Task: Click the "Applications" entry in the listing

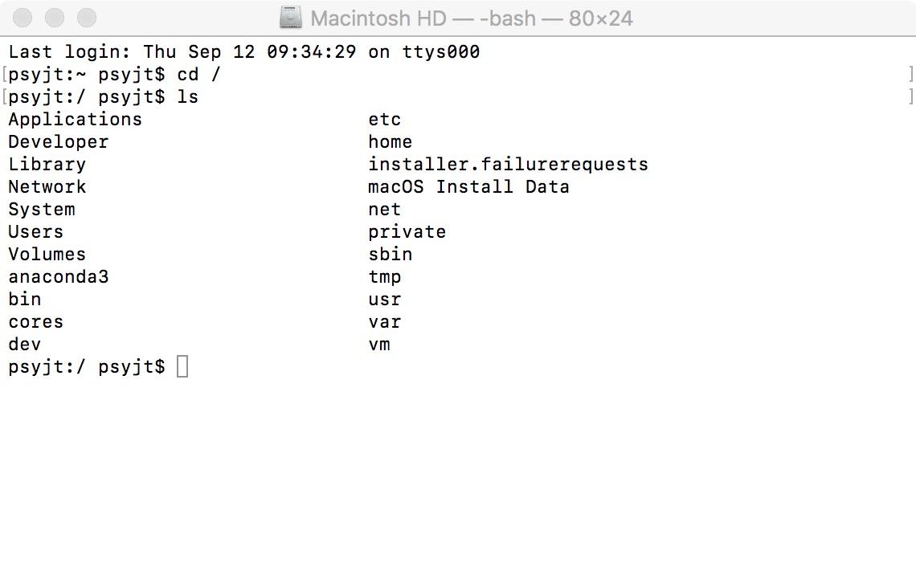Action: 75,120
